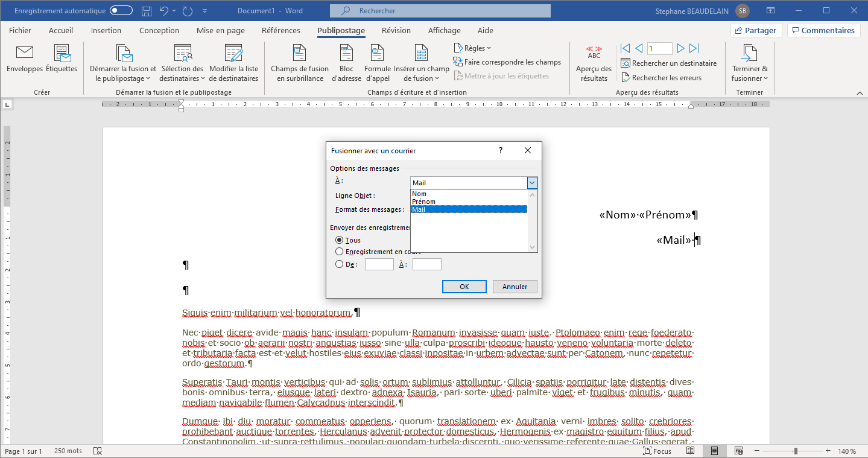
Task: Switch to the Révision tab
Action: pyautogui.click(x=396, y=31)
